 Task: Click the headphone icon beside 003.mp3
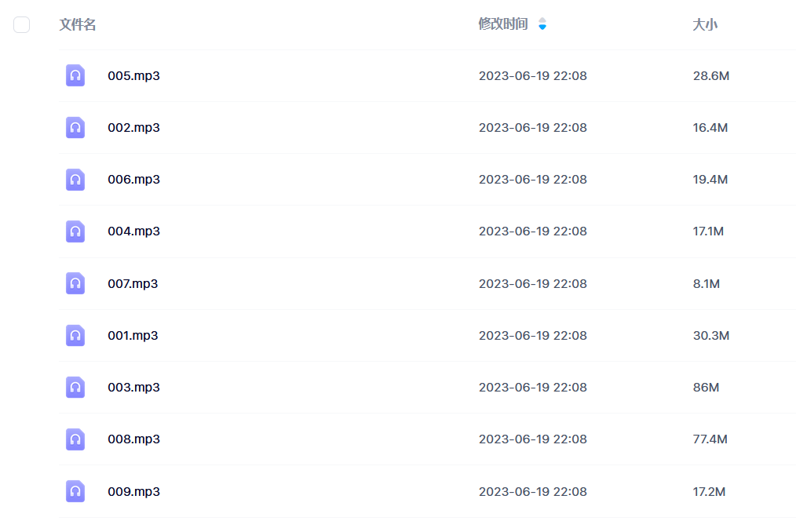pyautogui.click(x=75, y=387)
